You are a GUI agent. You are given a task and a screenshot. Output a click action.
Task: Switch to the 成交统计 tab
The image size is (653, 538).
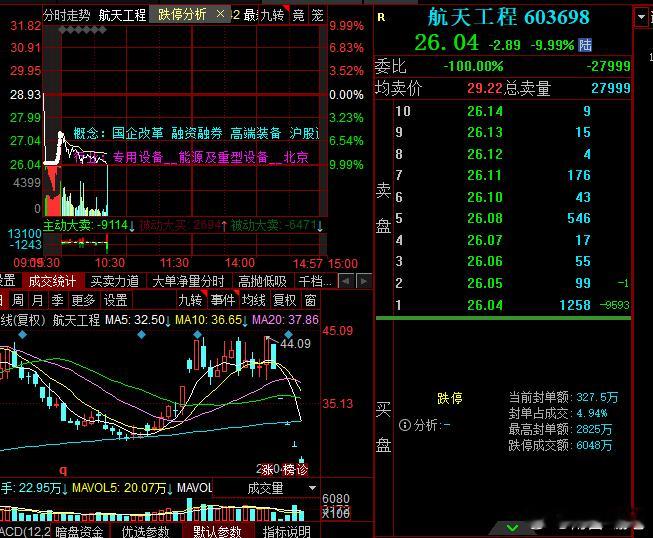52,281
